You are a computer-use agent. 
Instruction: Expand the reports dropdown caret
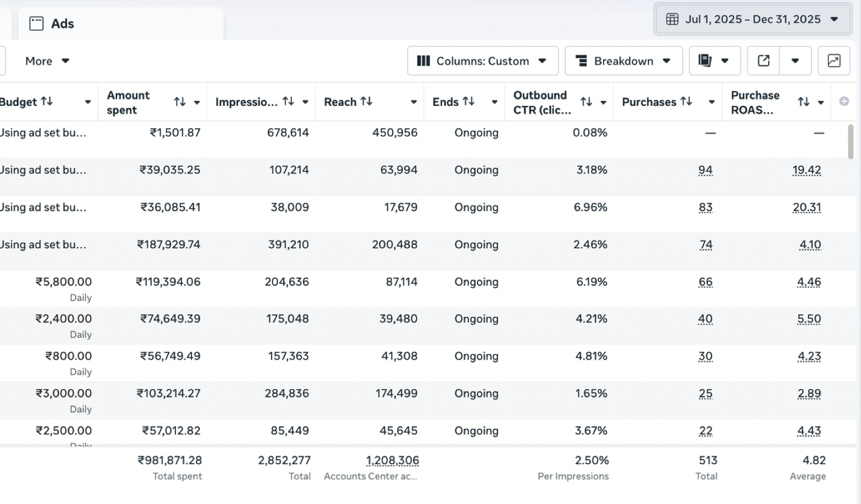coord(725,61)
